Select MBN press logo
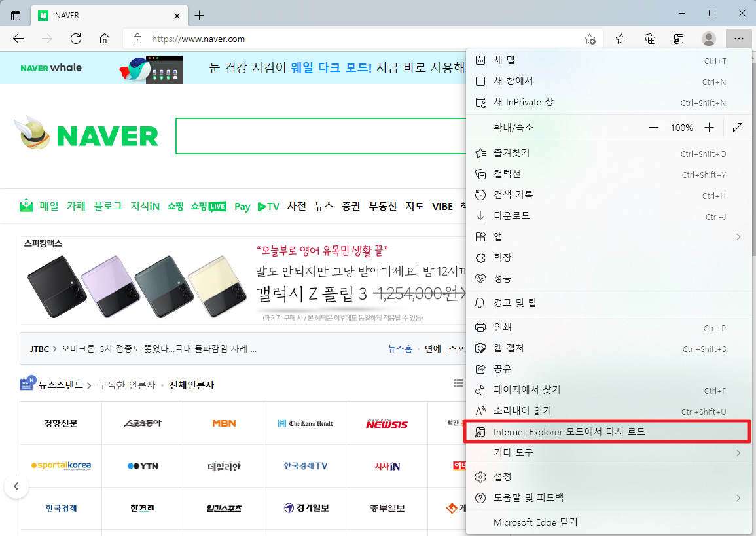 pos(224,423)
